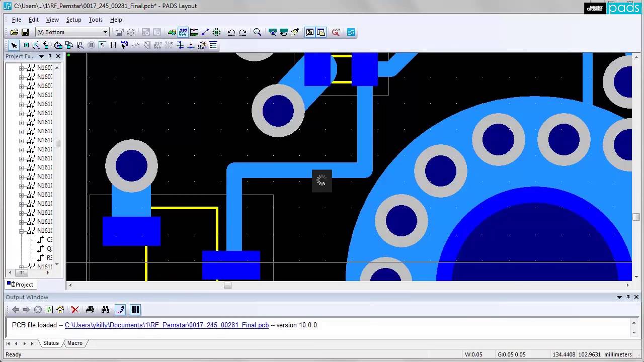
Task: Collapse the expanded N1610 net in the tree
Action: click(21, 231)
